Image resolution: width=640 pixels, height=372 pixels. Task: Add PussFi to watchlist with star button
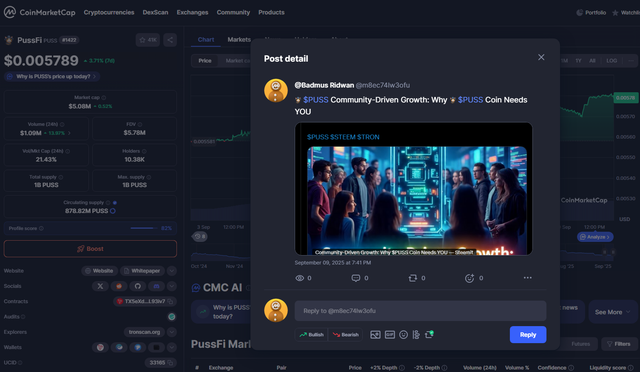[x=148, y=40]
